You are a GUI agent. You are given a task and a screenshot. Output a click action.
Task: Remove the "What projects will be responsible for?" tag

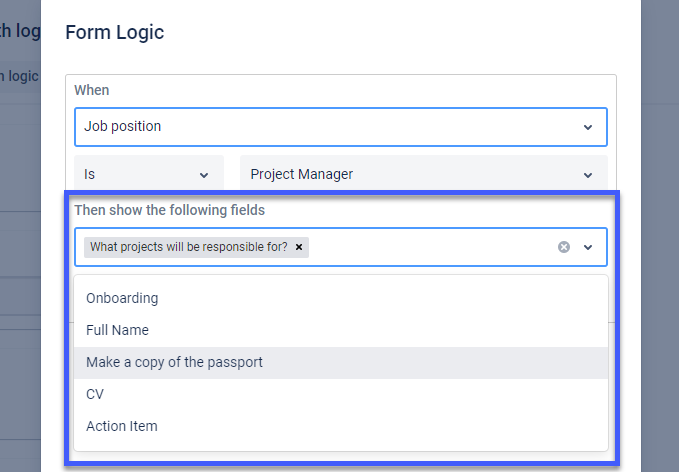299,247
